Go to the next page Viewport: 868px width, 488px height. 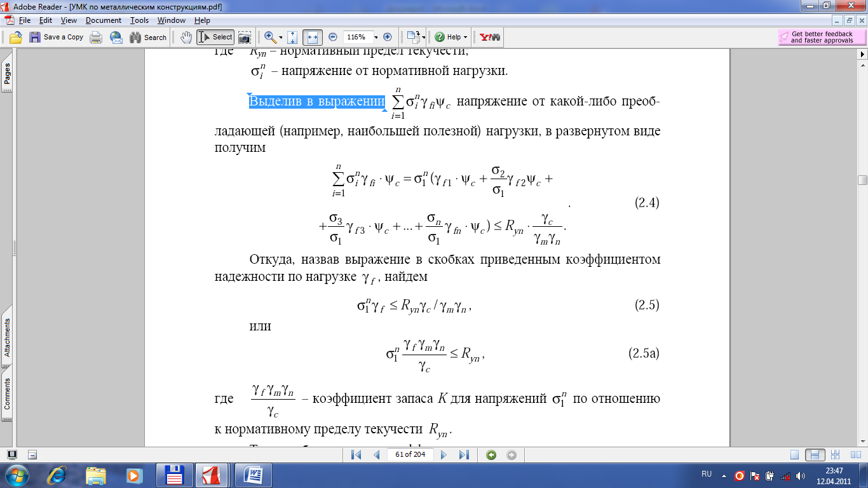click(444, 454)
